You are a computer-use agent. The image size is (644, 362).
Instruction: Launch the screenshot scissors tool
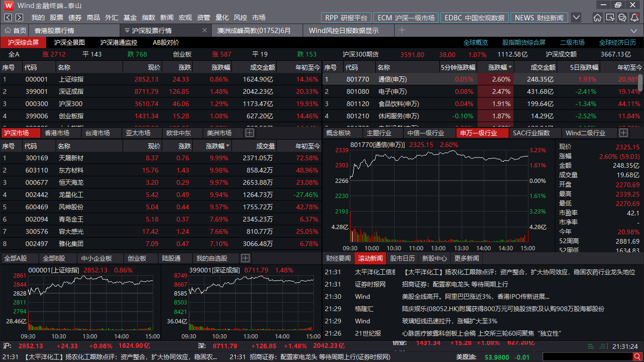point(610,17)
